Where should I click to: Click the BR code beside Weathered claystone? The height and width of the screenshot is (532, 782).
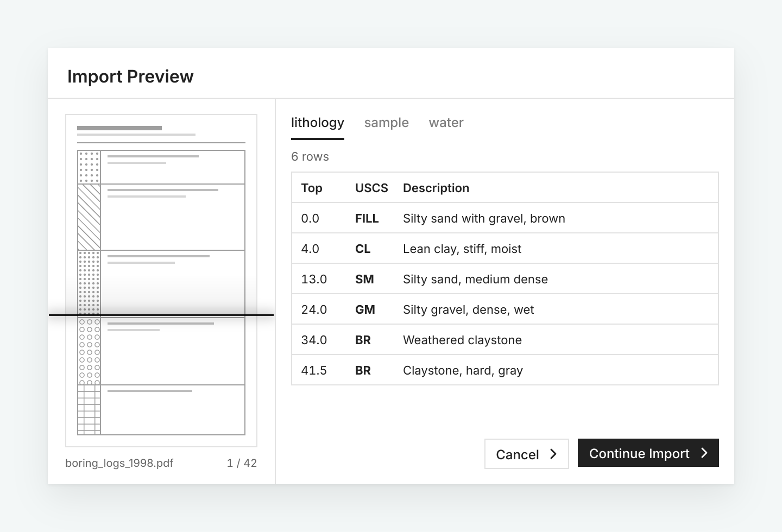point(363,340)
